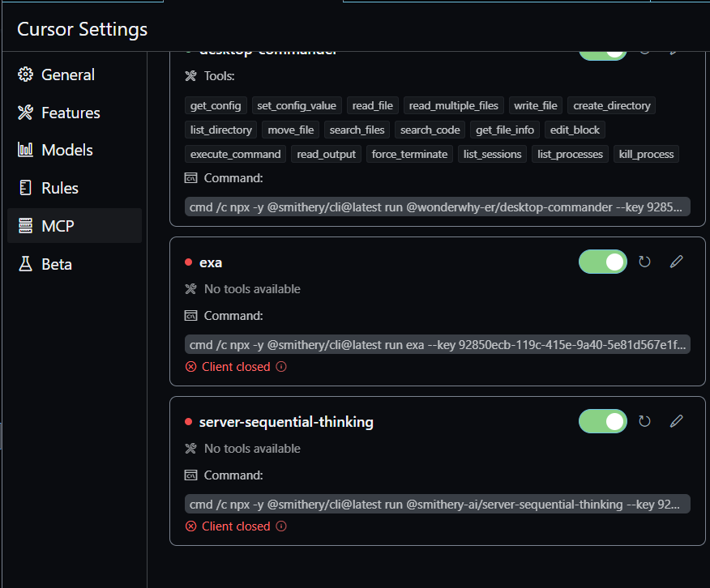The width and height of the screenshot is (710, 588).
Task: Click info icon next to exa Client closed
Action: tap(281, 367)
